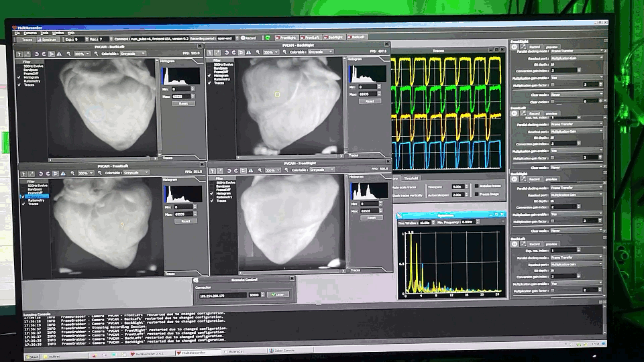Screen dimensions: 644x362
Task: Open the 300% zoom dropdown in BackLeft window
Action: click(x=82, y=54)
